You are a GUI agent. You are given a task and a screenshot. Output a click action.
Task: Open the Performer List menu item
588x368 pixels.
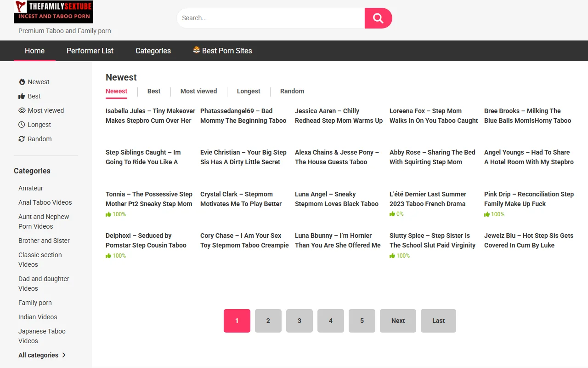point(90,51)
